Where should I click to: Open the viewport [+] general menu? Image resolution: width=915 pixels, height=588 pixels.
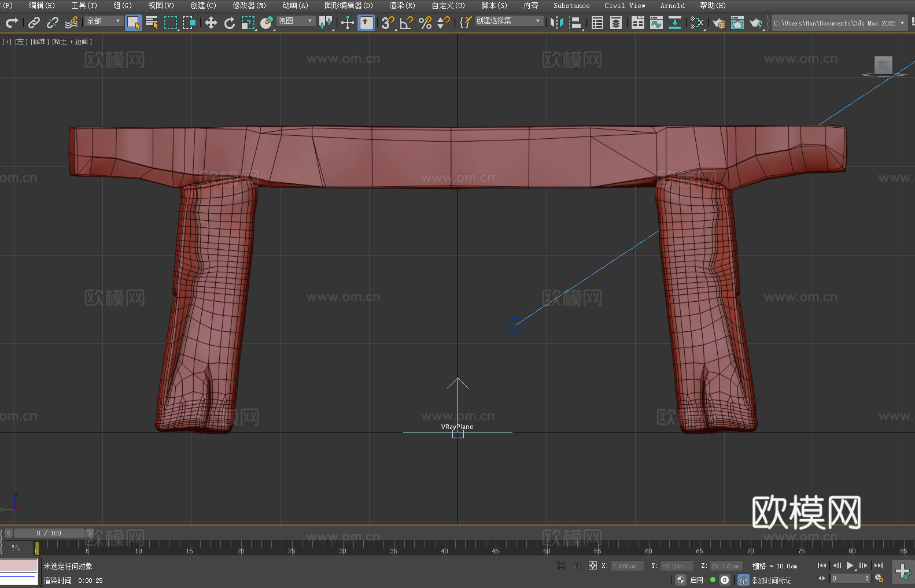click(x=7, y=42)
